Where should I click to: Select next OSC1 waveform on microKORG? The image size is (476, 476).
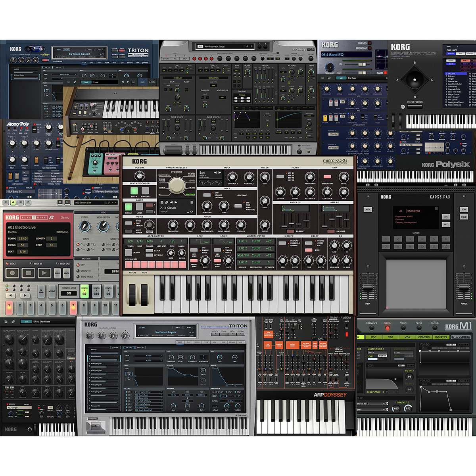tap(221, 173)
